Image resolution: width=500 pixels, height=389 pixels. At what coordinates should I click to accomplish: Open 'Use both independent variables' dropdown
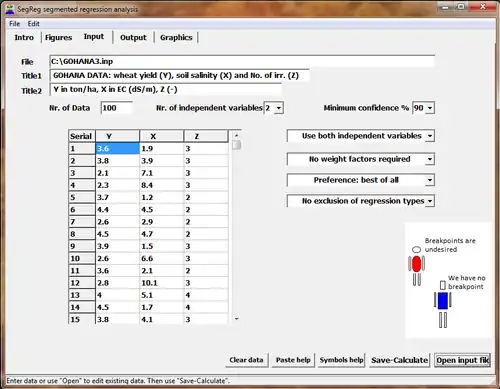tap(430, 136)
